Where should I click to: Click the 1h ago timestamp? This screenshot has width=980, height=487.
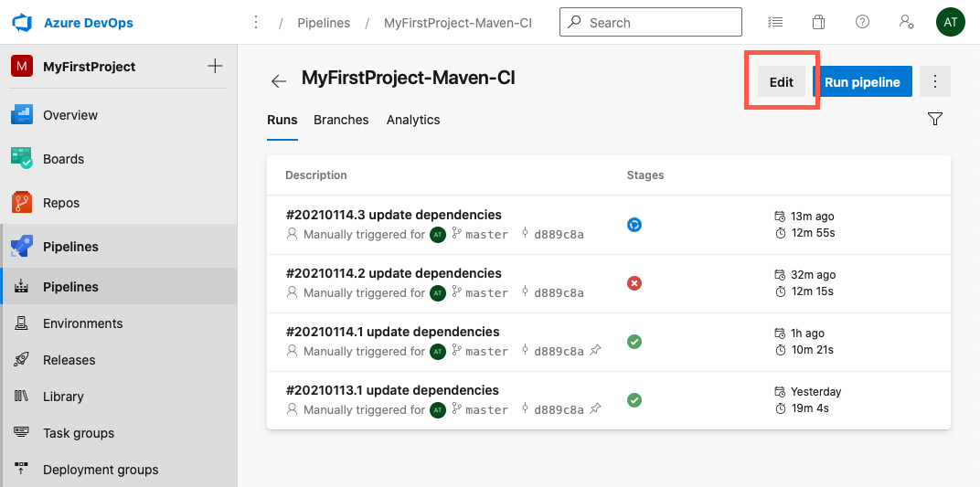coord(807,333)
